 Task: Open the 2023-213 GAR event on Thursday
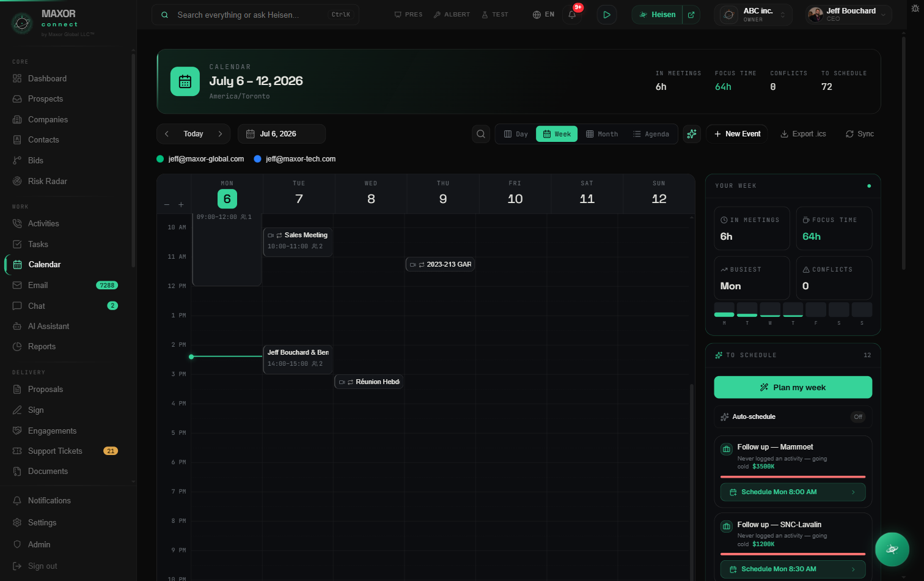point(440,264)
